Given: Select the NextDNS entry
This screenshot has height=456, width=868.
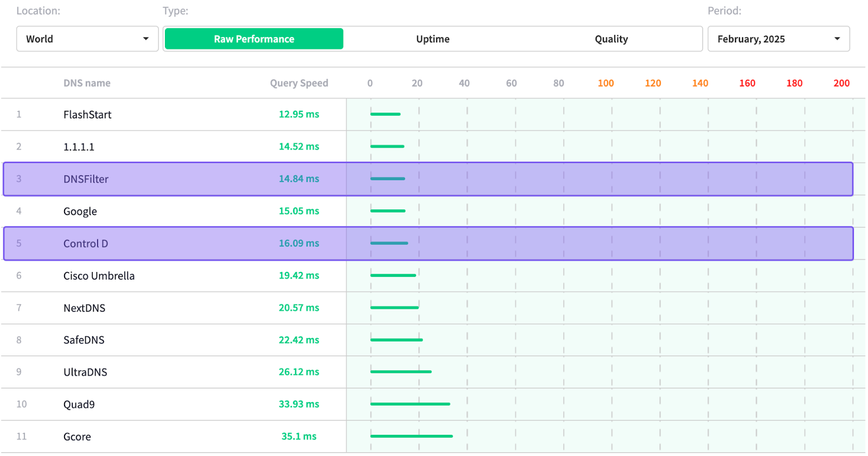Looking at the screenshot, I should tap(84, 308).
